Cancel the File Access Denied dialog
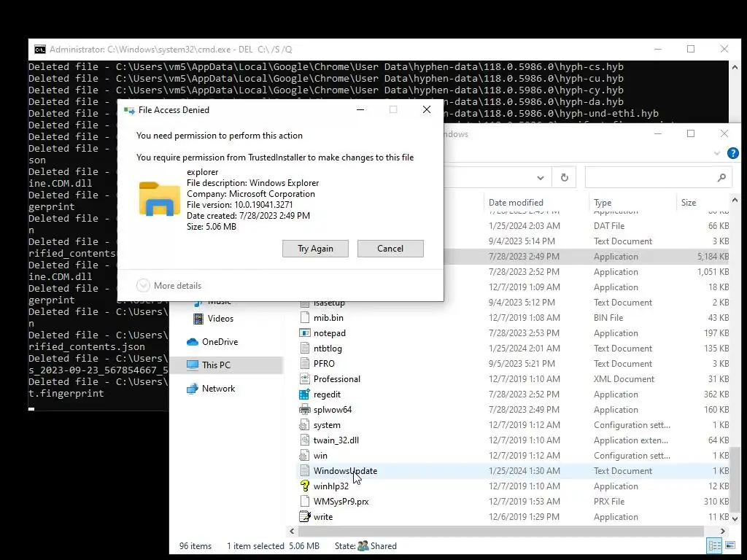The height and width of the screenshot is (560, 747). (x=390, y=249)
